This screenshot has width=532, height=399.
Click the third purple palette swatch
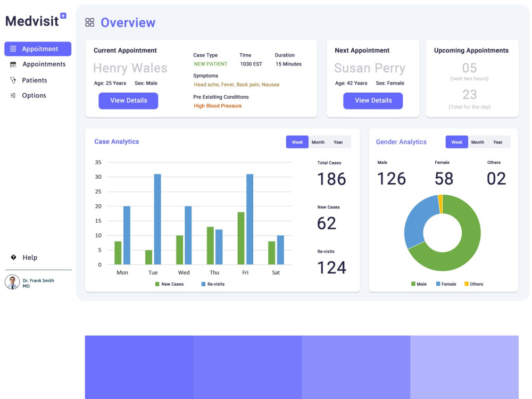[356, 367]
